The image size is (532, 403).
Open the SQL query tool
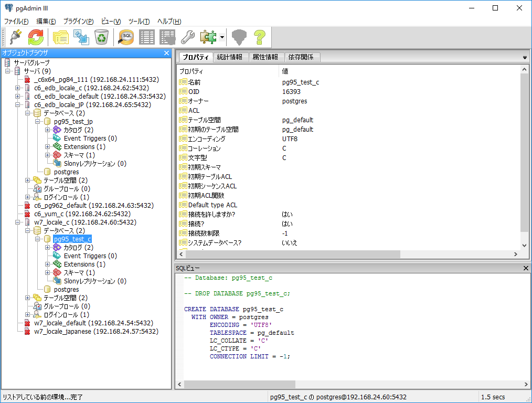pyautogui.click(x=126, y=37)
